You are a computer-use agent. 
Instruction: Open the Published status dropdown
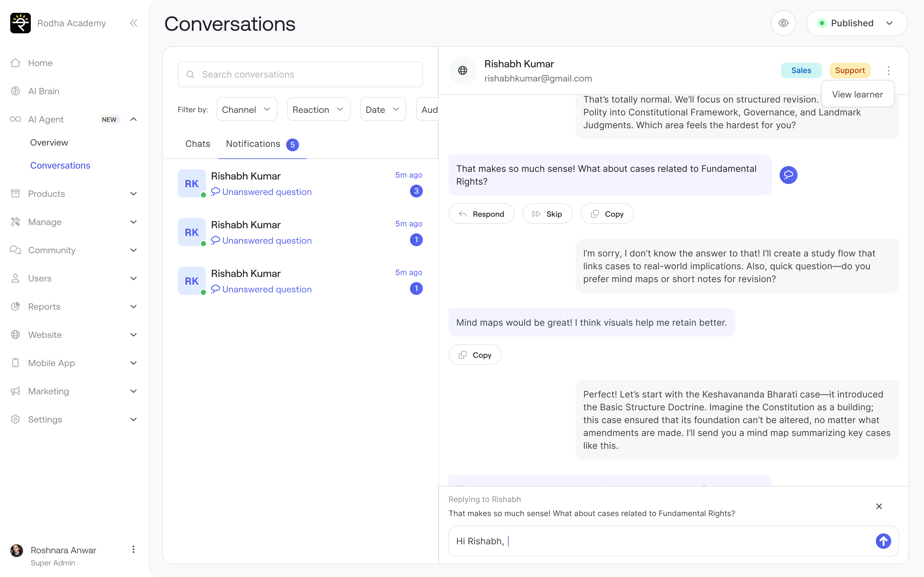pos(856,23)
